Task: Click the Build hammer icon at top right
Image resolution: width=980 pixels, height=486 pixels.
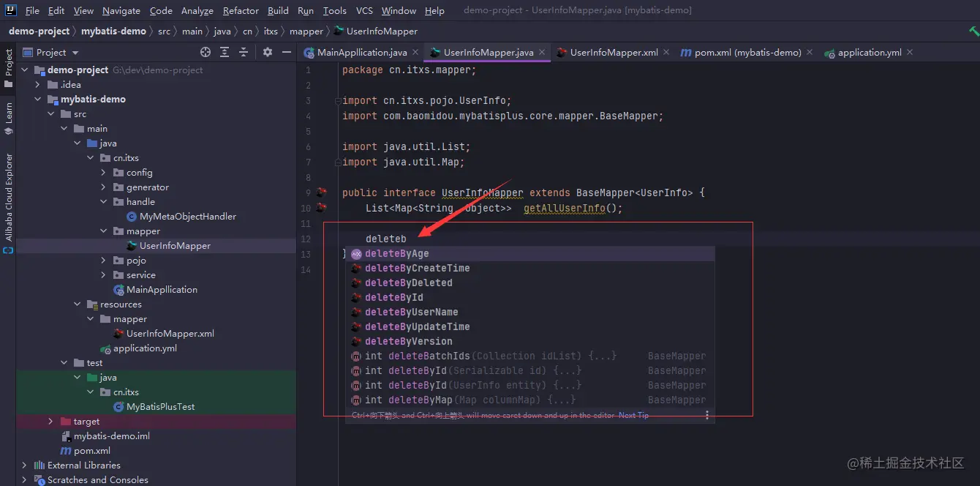Action: coord(973,31)
